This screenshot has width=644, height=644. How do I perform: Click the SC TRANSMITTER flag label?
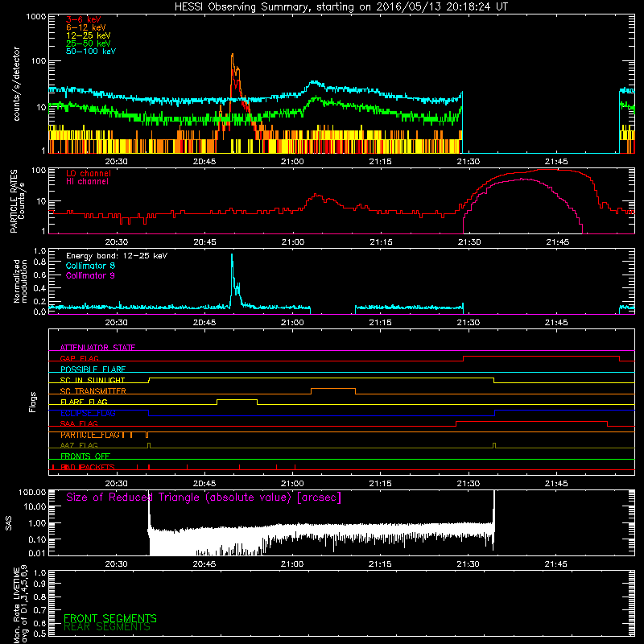click(x=93, y=391)
